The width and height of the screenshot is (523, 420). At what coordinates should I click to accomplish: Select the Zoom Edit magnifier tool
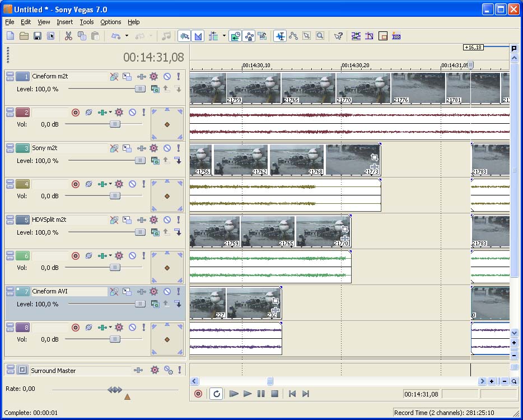coord(320,36)
